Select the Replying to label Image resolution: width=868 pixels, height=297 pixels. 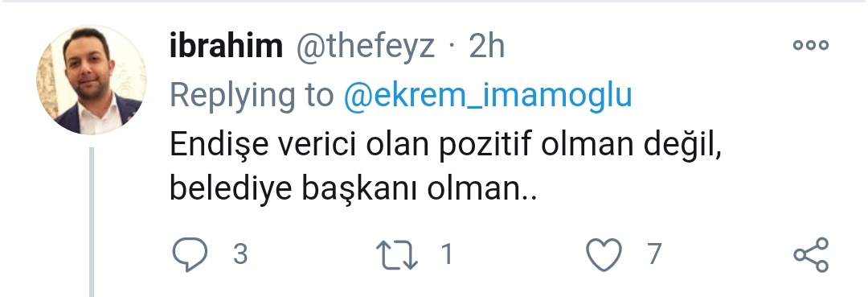tap(252, 96)
